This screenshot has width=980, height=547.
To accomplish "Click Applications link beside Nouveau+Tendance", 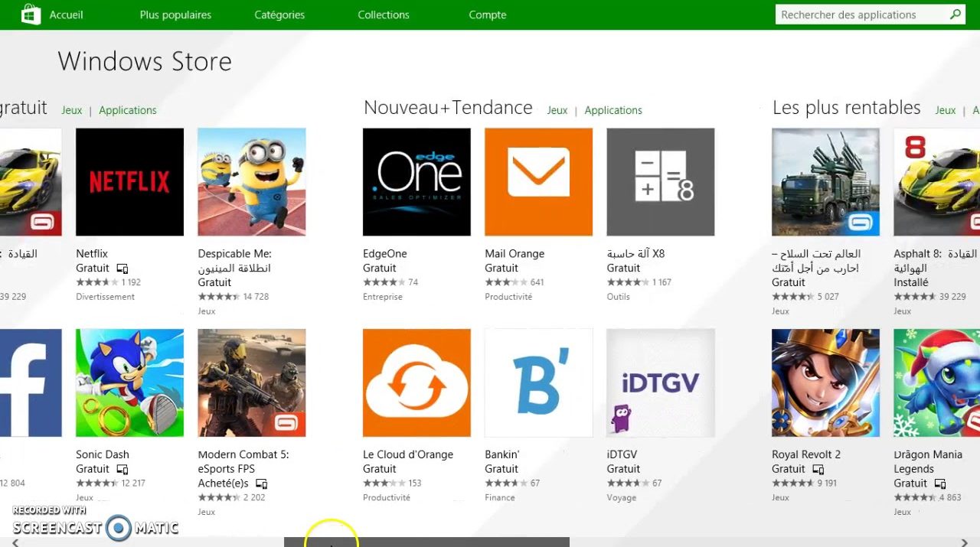I will pyautogui.click(x=613, y=110).
